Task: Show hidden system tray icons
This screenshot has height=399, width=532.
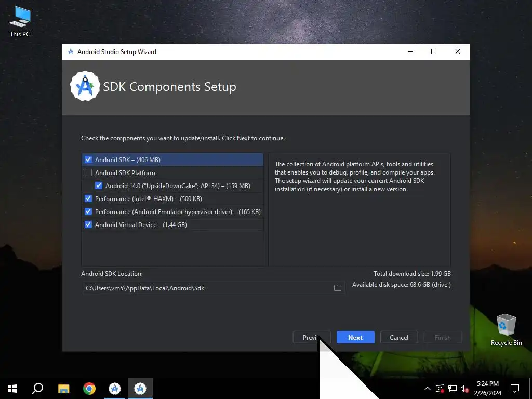Action: coord(428,389)
